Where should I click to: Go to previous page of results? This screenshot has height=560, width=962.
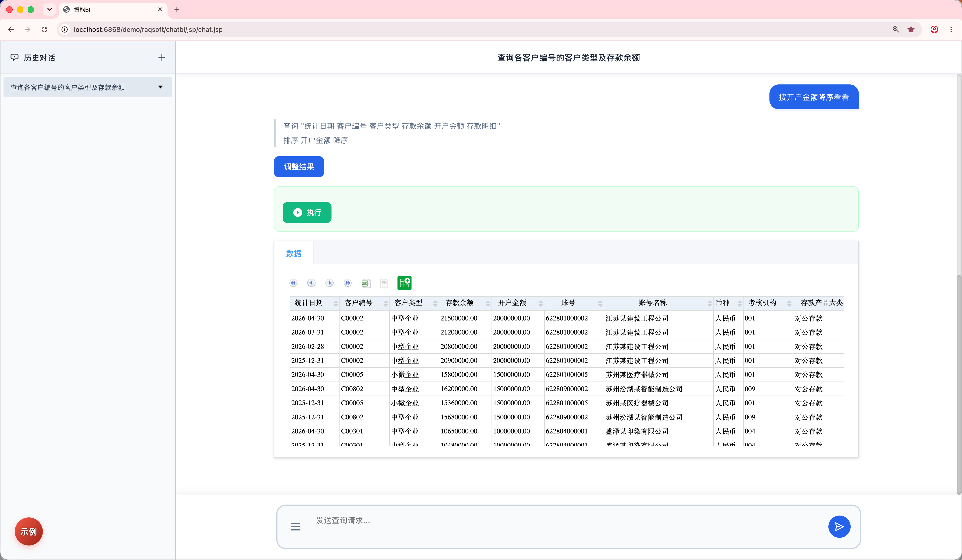point(311,283)
